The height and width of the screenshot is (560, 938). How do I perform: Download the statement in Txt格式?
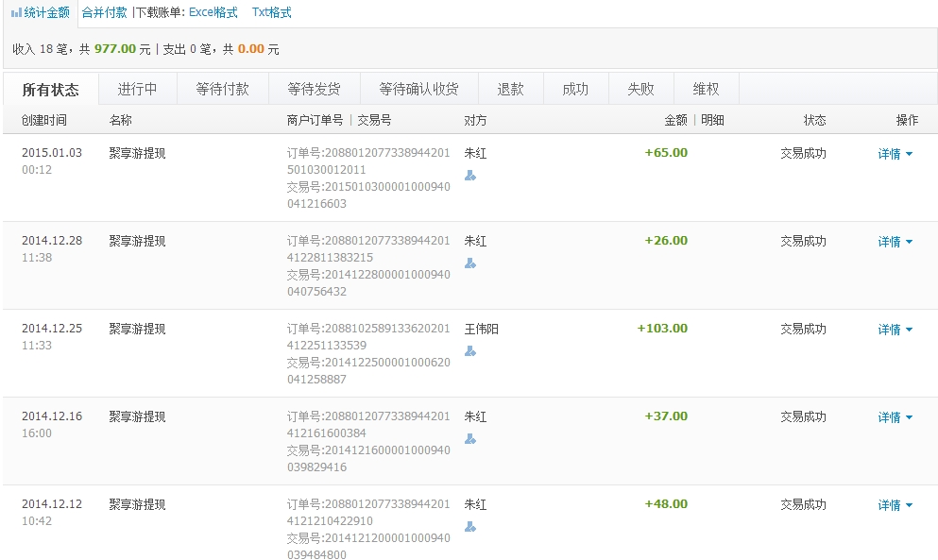(x=272, y=13)
